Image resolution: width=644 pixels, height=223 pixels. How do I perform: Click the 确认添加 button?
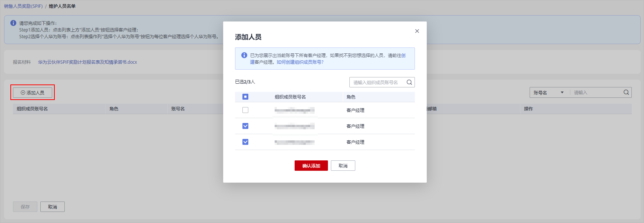[311, 166]
